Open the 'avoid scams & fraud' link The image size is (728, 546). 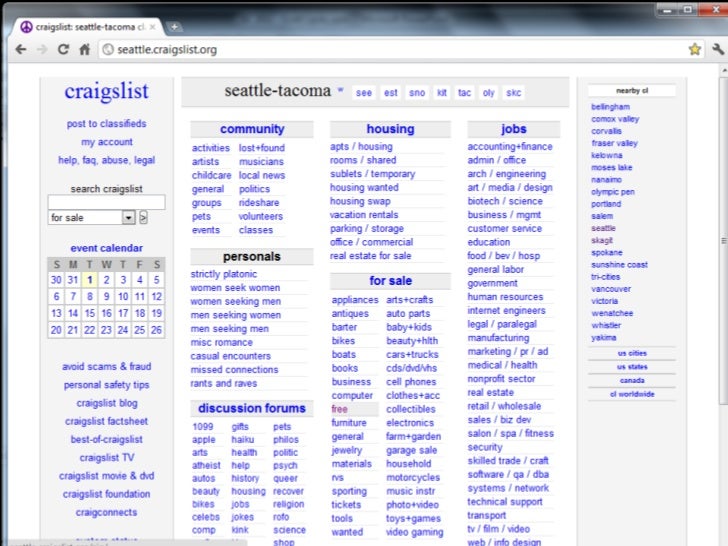pos(107,366)
